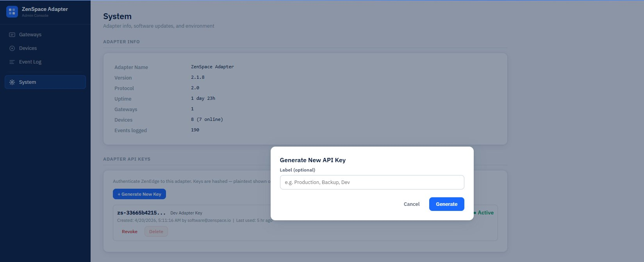Click the version value 2.1.8
644x262 pixels.
pos(198,77)
